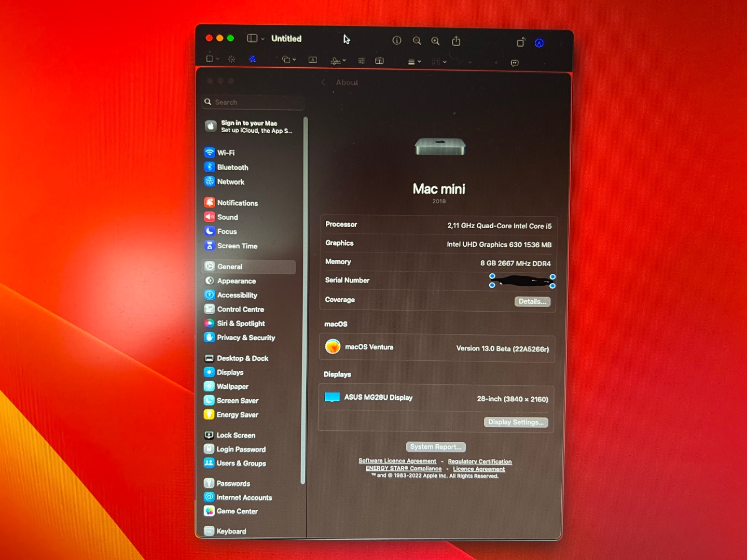The image size is (747, 560).
Task: Click the ASUS MG28U Display monitor icon
Action: click(x=332, y=397)
